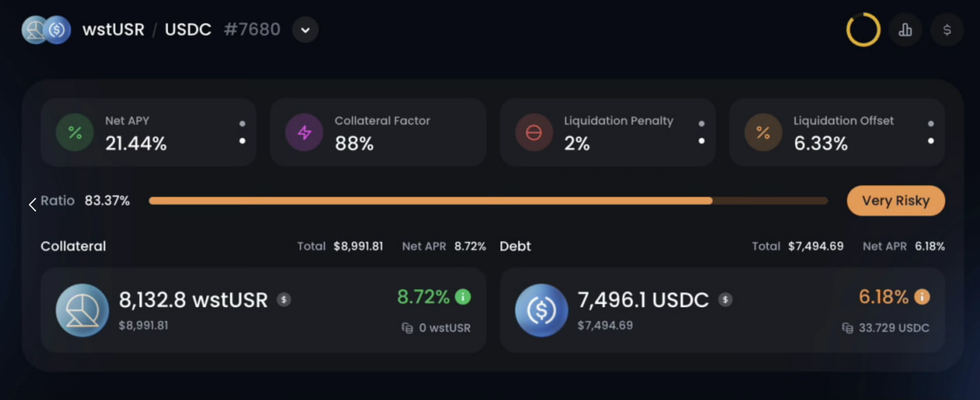Screen dimensions: 980x400
Task: Open the vault selector dropdown chevron
Action: 305,30
